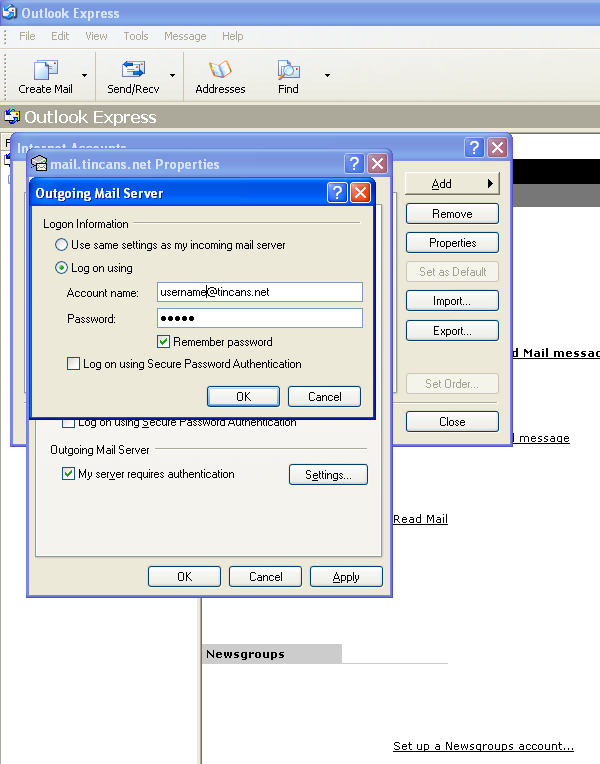600x764 pixels.
Task: Click Cancel in mail.tincans.net Properties window
Action: coord(266,576)
